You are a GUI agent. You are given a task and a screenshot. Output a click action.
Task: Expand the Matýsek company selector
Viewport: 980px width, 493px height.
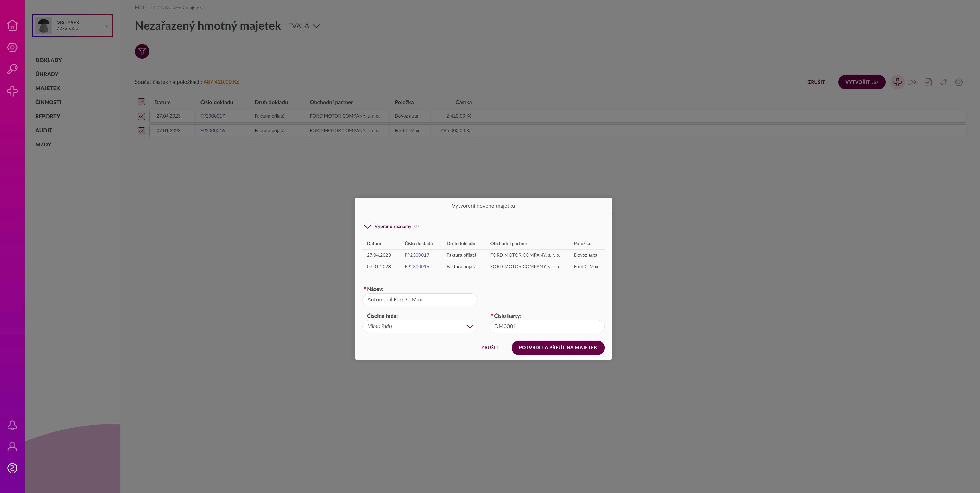click(x=106, y=26)
